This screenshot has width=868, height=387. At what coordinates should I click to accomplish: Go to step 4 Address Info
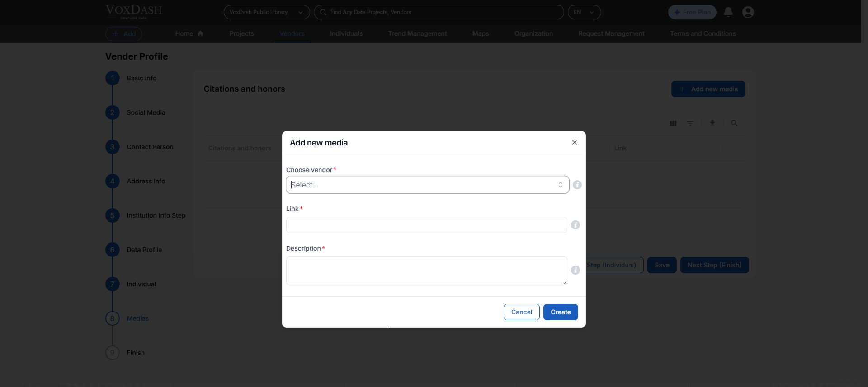click(x=136, y=181)
